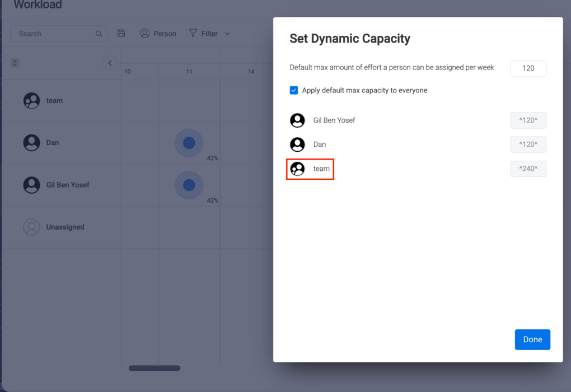571x392 pixels.
Task: Click 'Dan' row label in Workload
Action: (53, 142)
